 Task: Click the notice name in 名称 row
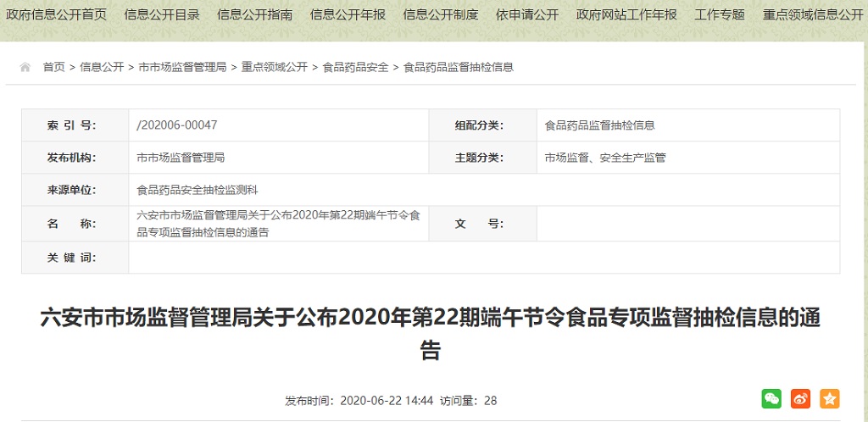(278, 224)
